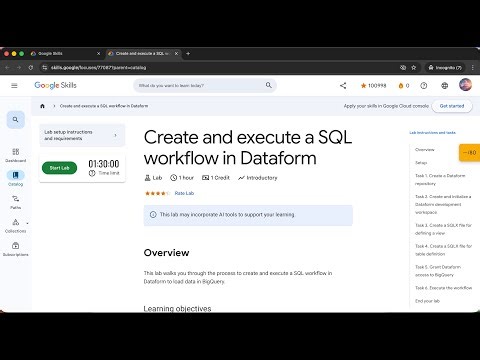Click the browser reload icon
This screenshot has width=480, height=360.
pos(31,67)
